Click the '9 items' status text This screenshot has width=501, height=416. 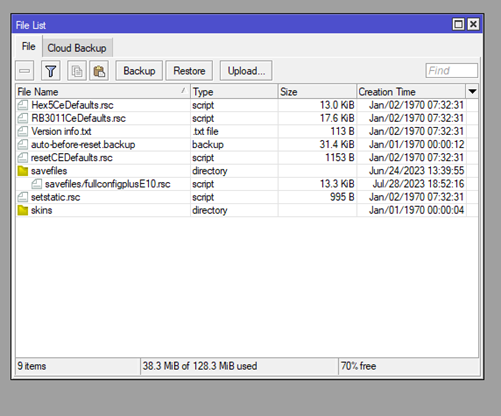click(x=32, y=366)
